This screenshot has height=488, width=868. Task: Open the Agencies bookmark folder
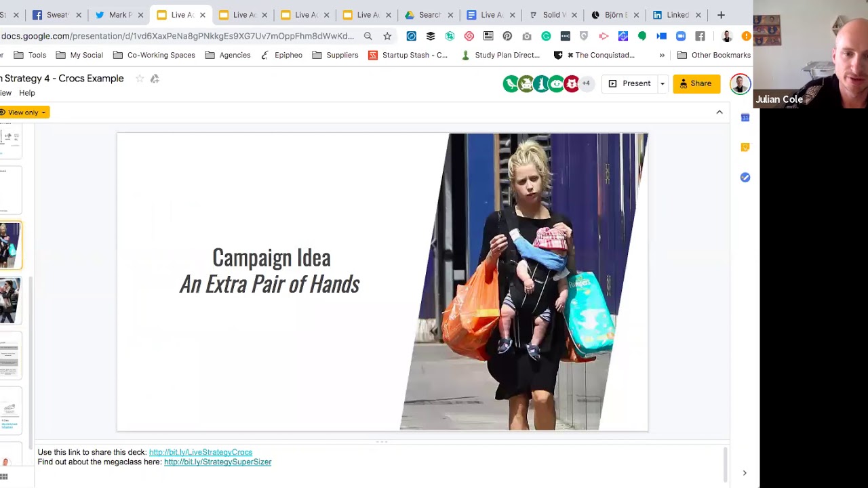228,55
